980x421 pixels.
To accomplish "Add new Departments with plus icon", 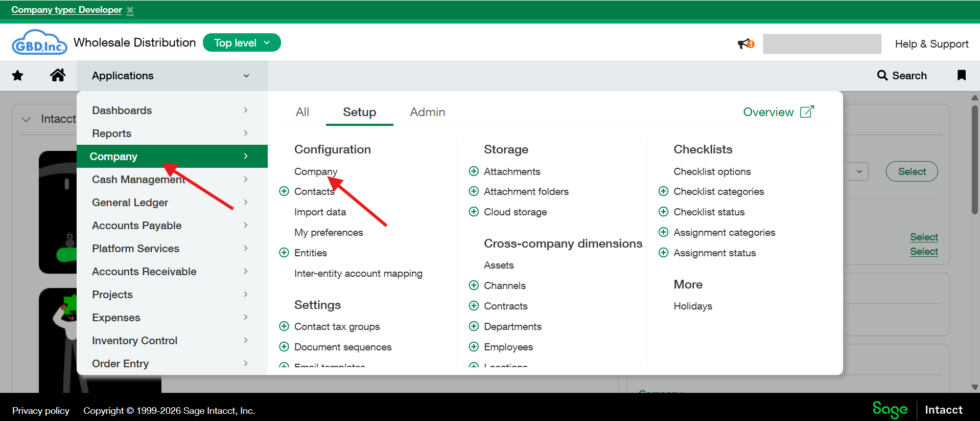I will point(474,326).
